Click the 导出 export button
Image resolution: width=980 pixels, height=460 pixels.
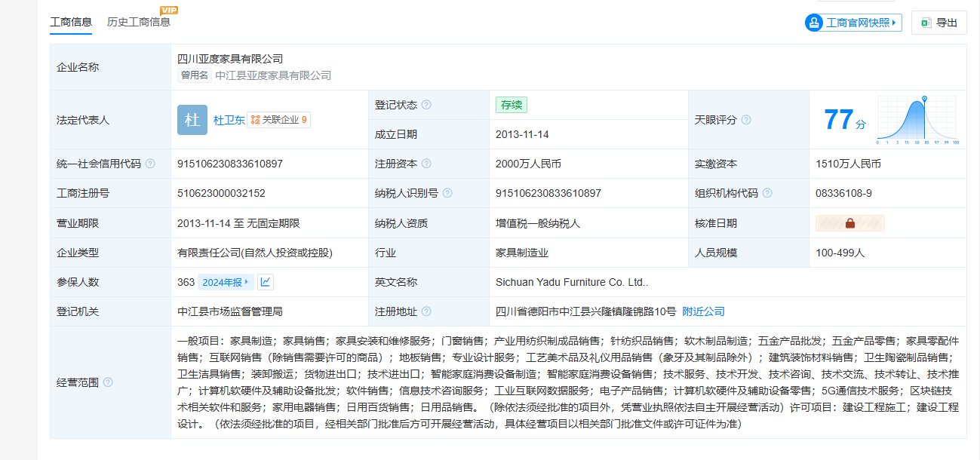[x=939, y=23]
